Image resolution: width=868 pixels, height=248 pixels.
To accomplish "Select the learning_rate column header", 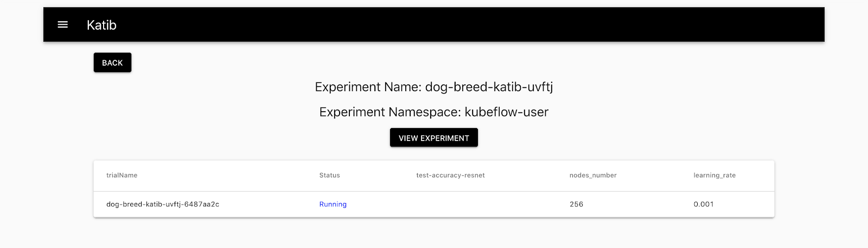I will point(714,175).
